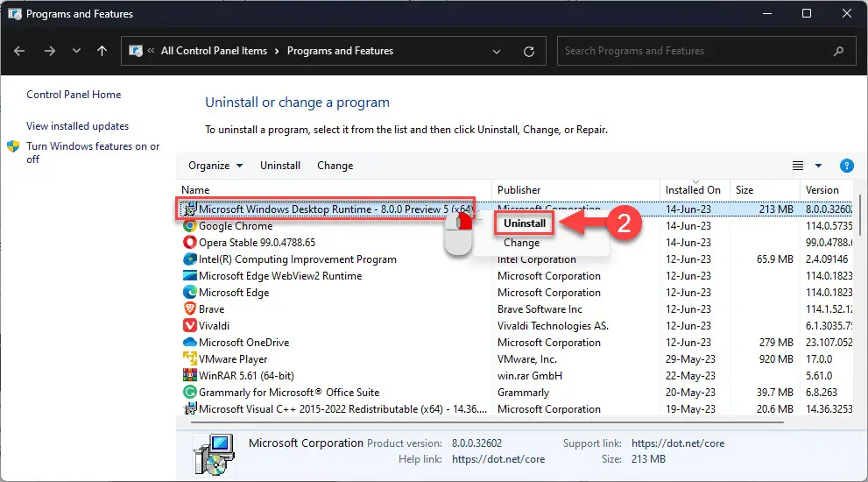Expand the view options dropdown arrow
The height and width of the screenshot is (482, 868).
(x=818, y=166)
